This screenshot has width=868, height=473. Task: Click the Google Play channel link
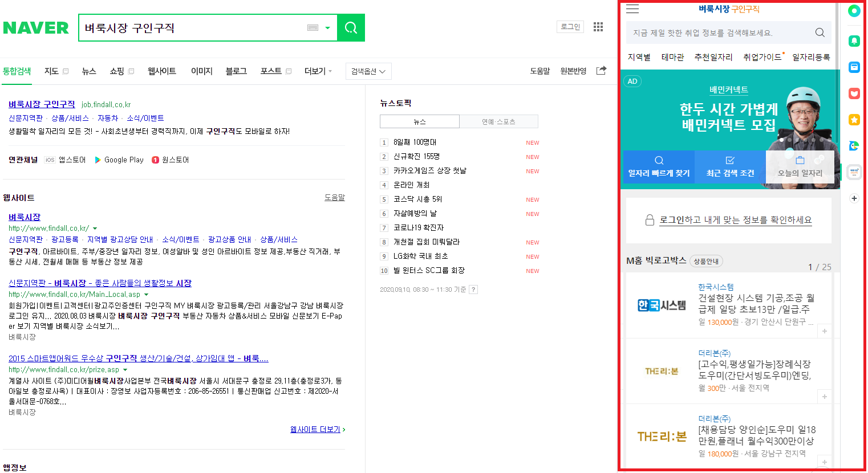[119, 160]
